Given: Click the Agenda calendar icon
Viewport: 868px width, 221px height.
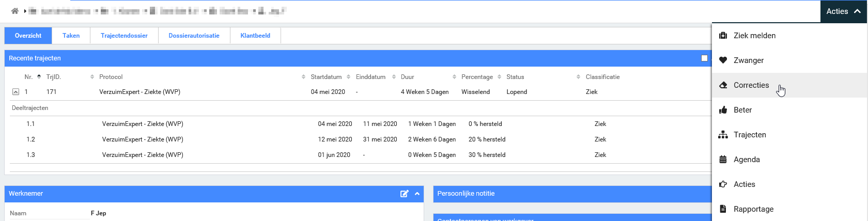Looking at the screenshot, I should [723, 160].
